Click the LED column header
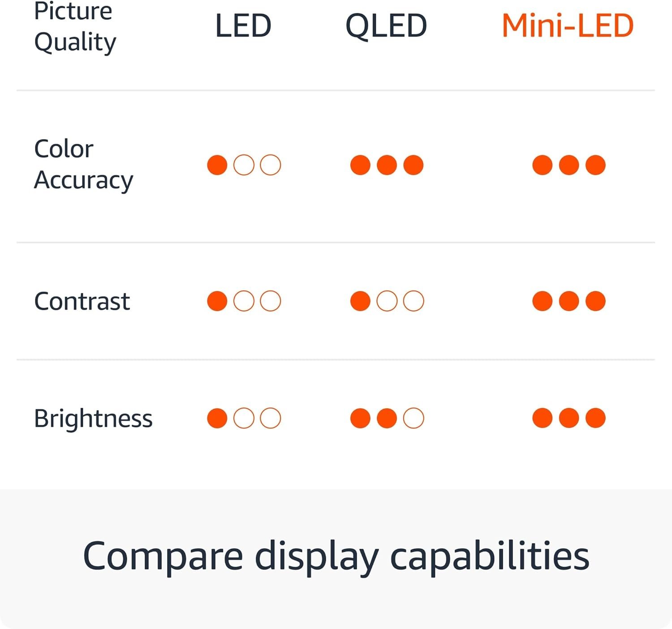 click(x=243, y=26)
